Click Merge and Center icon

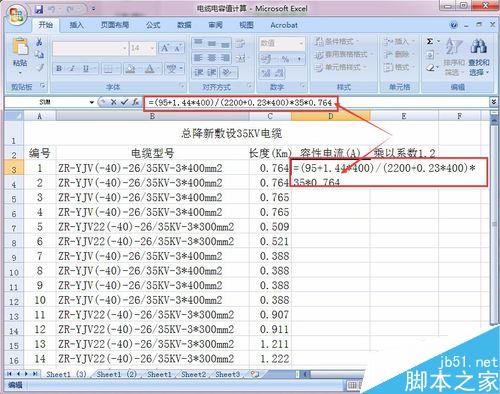241,58
